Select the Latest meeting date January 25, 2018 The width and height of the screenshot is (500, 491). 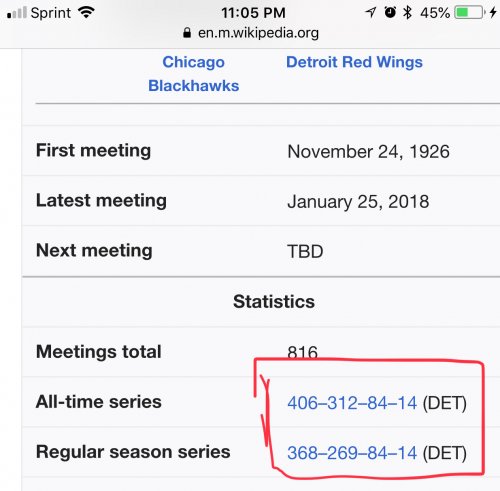[x=358, y=202]
